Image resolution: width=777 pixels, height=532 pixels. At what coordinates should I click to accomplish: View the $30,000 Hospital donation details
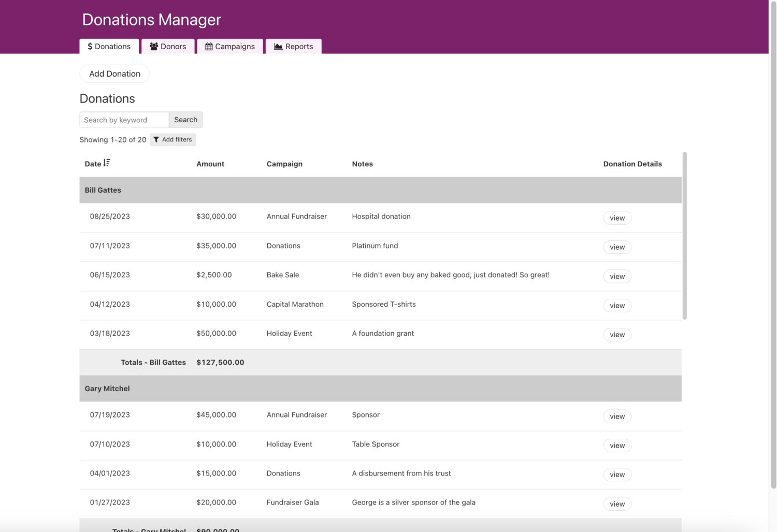[x=617, y=218]
